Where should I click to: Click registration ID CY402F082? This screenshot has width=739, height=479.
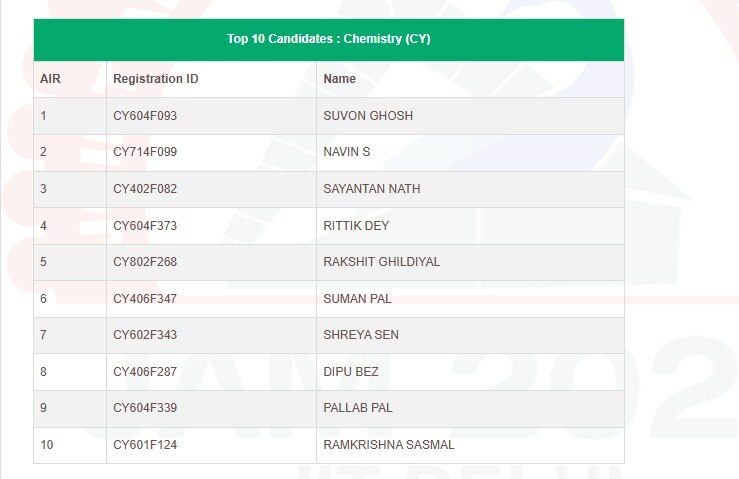(x=145, y=189)
